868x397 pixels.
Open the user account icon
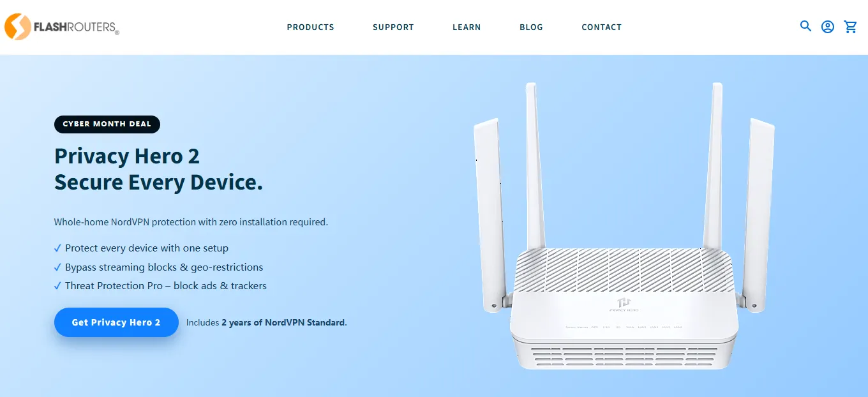[828, 27]
